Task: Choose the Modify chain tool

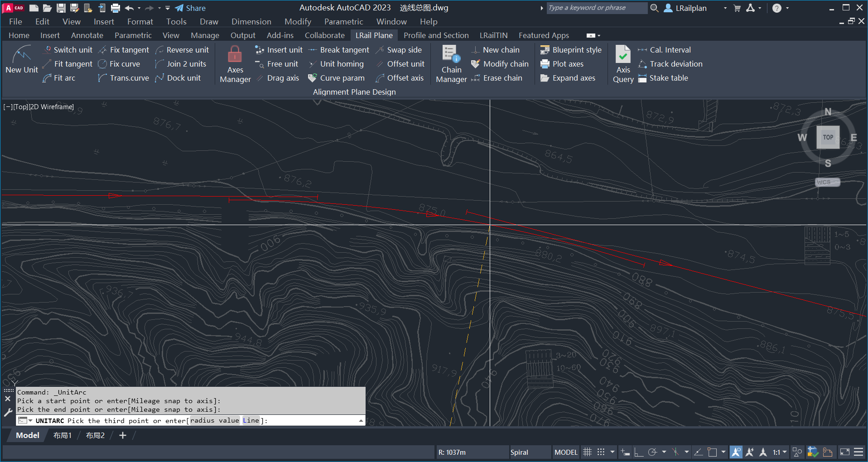Action: (500, 64)
